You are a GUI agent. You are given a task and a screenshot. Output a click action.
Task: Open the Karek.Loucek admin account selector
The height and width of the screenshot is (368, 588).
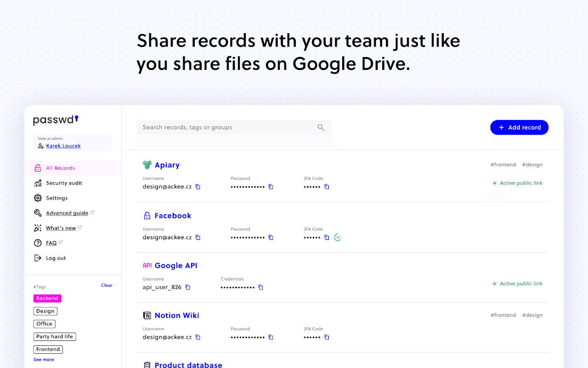click(x=63, y=145)
